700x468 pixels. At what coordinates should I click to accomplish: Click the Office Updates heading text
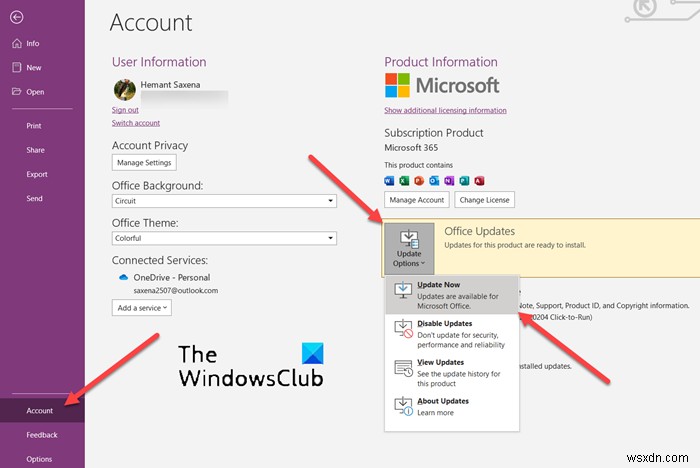(x=479, y=231)
